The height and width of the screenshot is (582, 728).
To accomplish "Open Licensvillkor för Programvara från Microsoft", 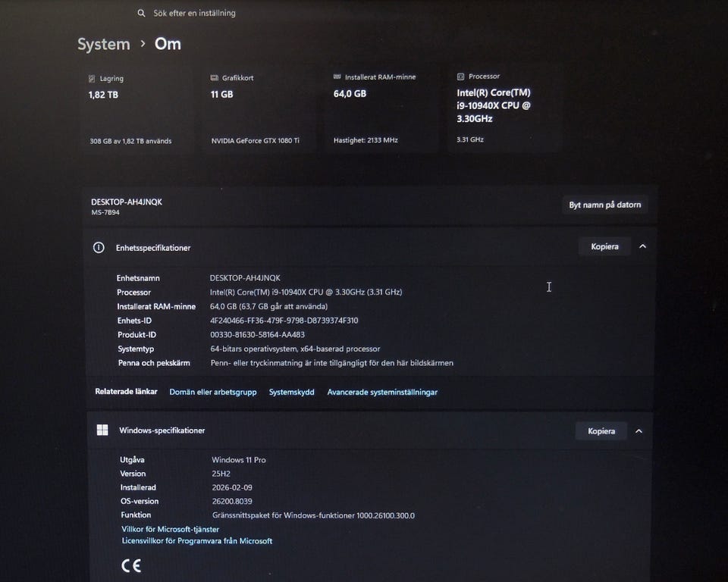I will point(196,541).
